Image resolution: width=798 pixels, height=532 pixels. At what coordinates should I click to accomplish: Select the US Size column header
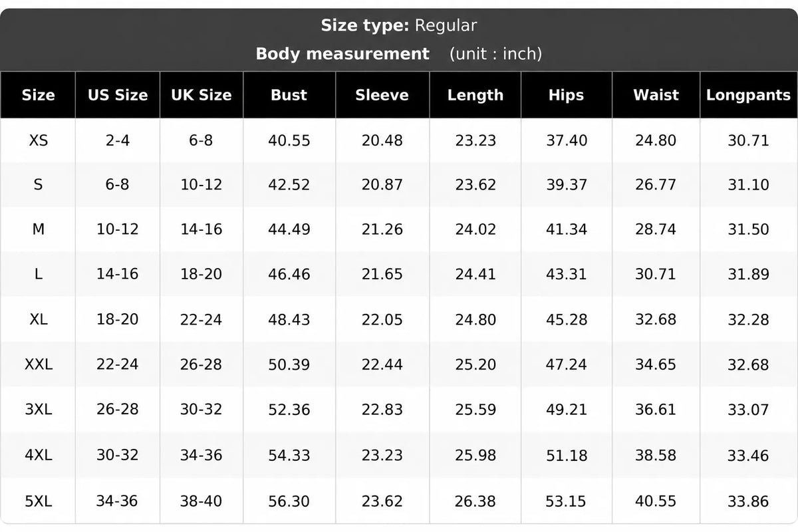[x=118, y=95]
